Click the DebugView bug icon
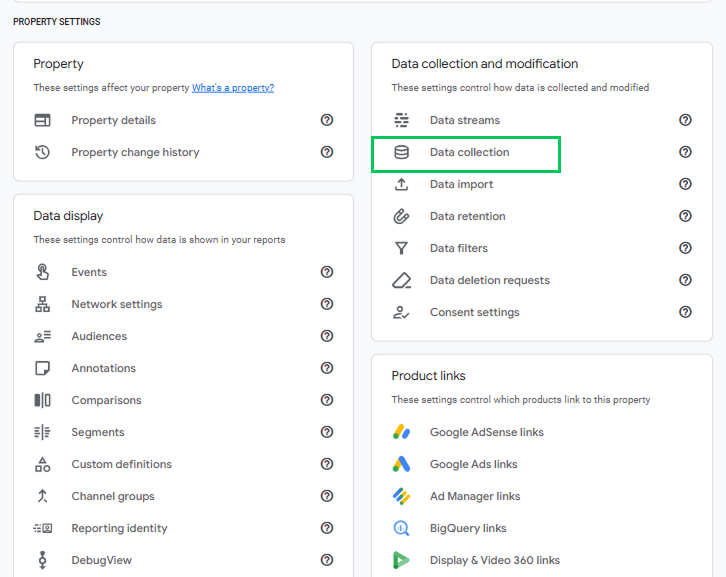 (43, 560)
